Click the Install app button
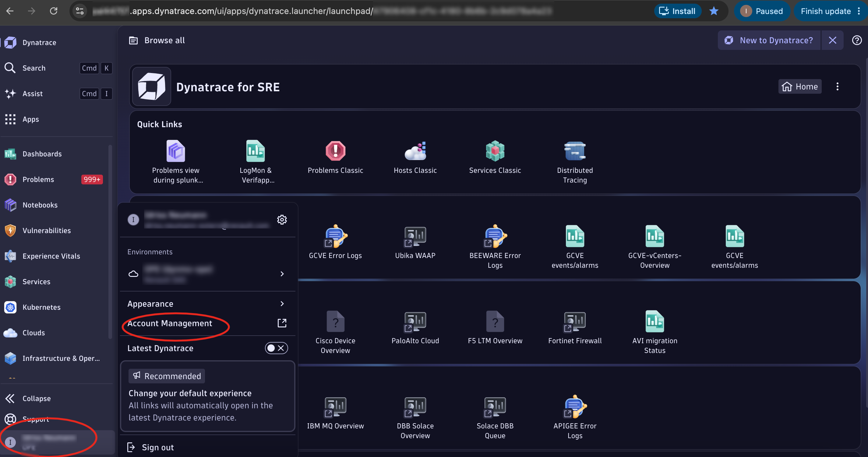 click(x=677, y=11)
